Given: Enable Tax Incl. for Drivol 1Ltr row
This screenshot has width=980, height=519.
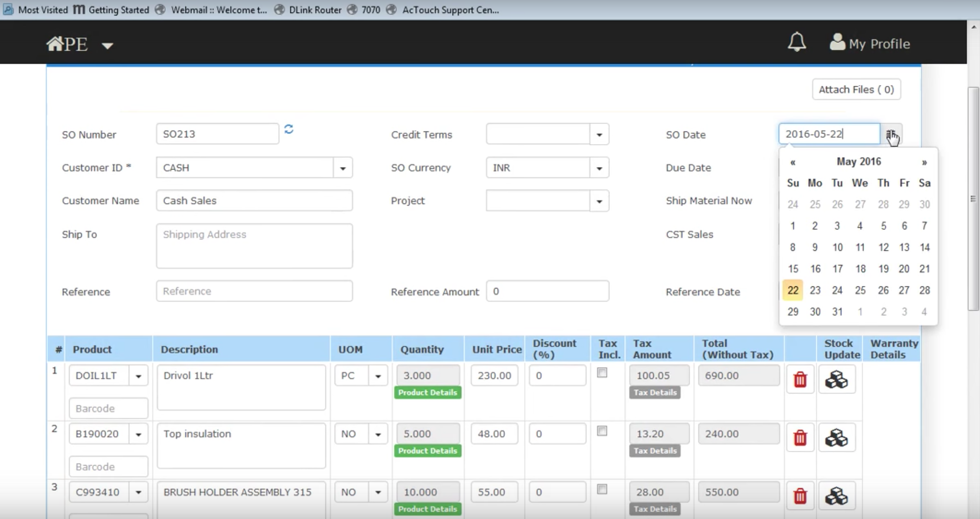Looking at the screenshot, I should 602,373.
